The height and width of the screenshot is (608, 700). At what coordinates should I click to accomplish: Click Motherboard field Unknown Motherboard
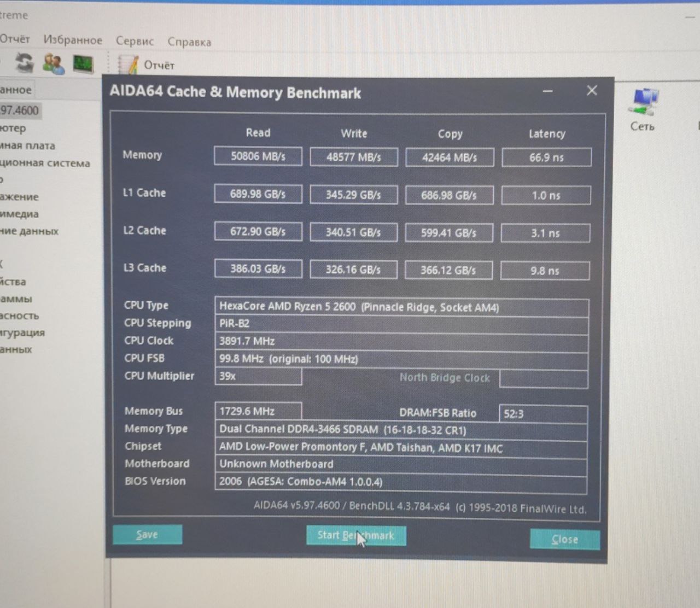[x=401, y=465]
